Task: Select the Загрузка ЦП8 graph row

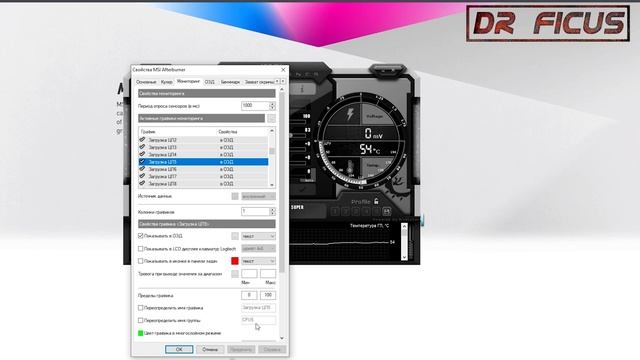Action: pos(203,184)
